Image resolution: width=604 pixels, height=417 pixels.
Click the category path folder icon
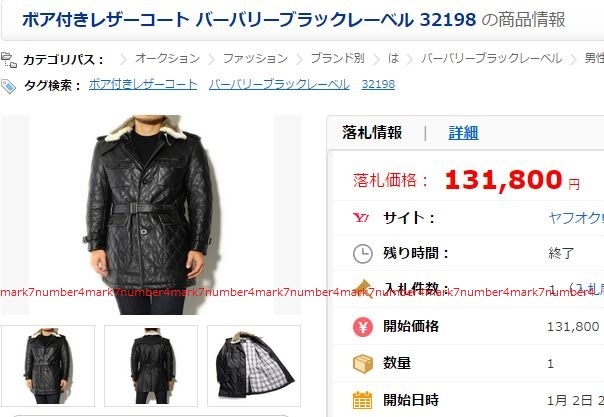[9, 60]
